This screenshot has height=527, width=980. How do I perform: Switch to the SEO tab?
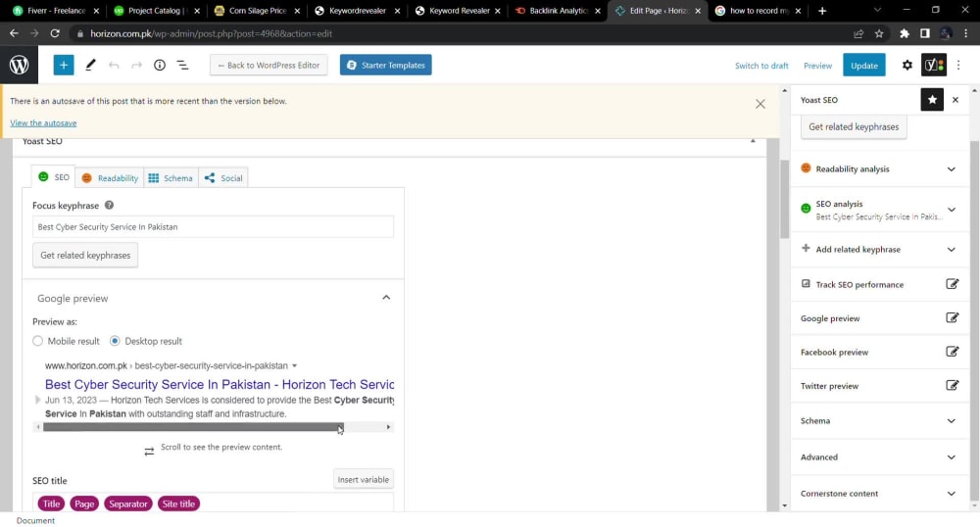click(54, 177)
